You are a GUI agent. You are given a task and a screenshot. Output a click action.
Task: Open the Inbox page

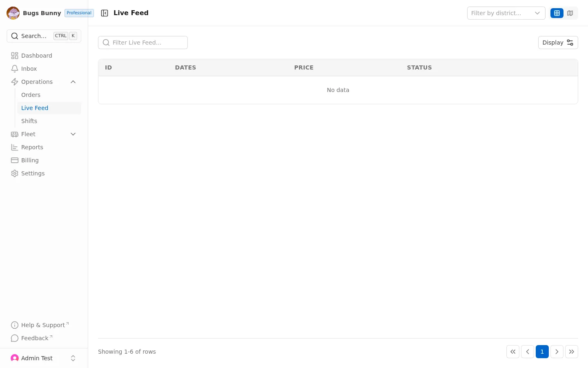pyautogui.click(x=44, y=69)
